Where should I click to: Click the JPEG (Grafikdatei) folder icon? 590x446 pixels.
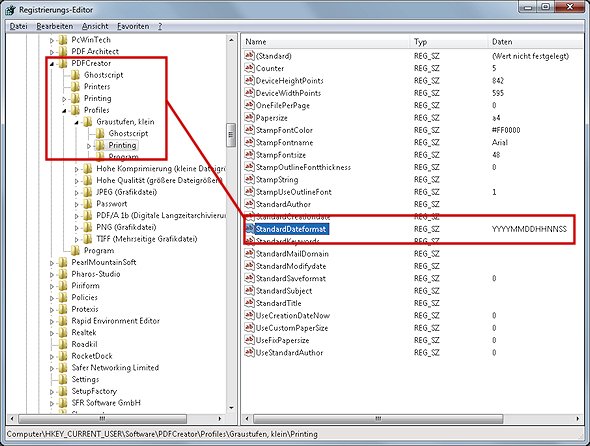[88, 192]
